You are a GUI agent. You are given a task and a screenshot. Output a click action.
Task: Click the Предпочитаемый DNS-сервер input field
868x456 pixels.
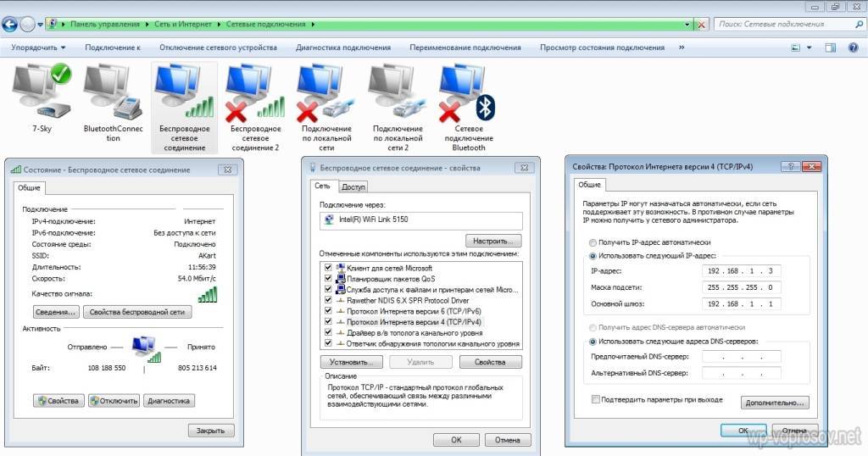[x=742, y=356]
